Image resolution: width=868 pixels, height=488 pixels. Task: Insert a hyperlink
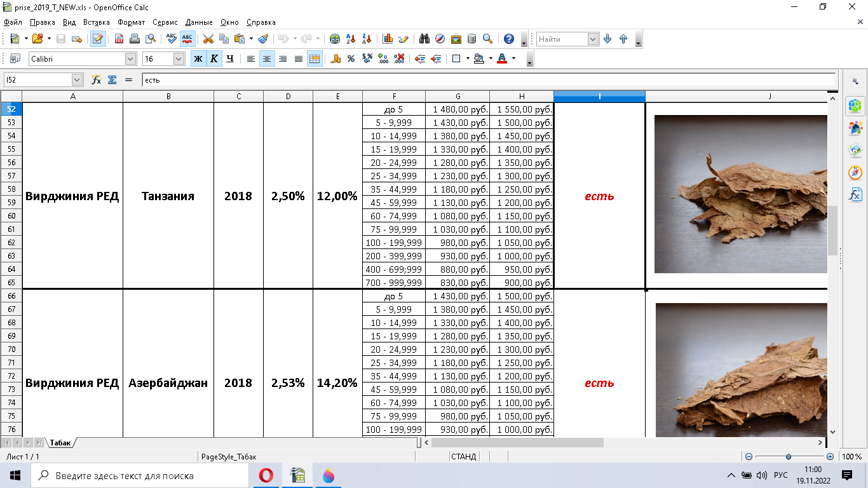coord(335,39)
